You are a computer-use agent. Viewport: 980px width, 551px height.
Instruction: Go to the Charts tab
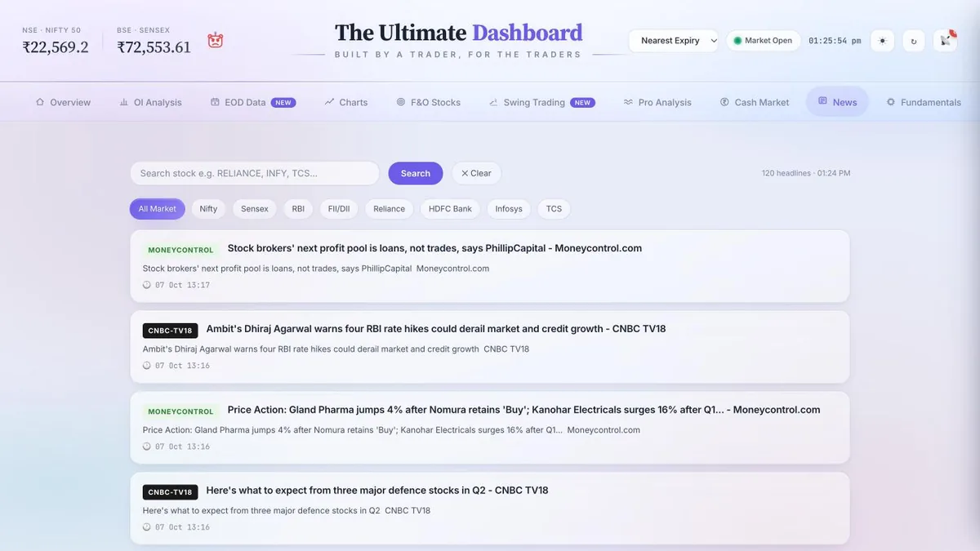tap(346, 102)
